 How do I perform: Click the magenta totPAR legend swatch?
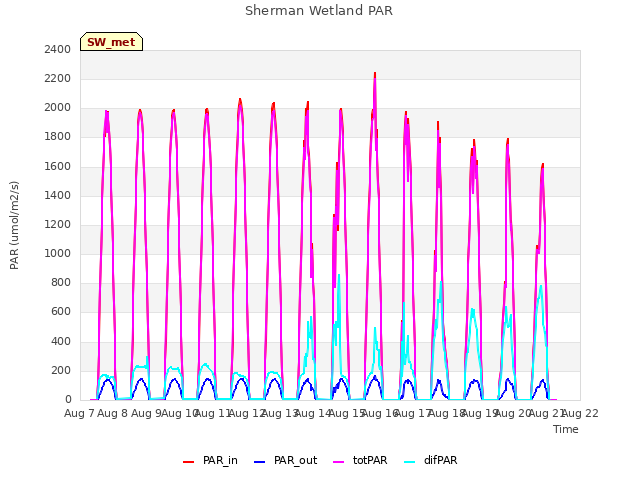[339, 462]
